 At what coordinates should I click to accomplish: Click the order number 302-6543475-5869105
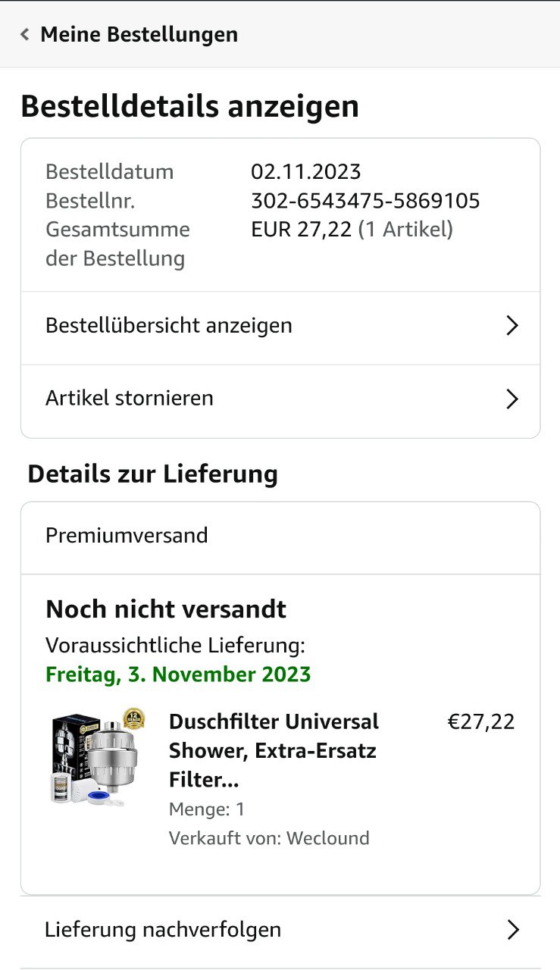[365, 201]
